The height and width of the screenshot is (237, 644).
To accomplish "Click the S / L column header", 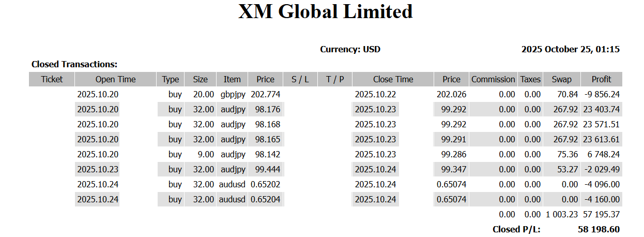I will click(300, 79).
